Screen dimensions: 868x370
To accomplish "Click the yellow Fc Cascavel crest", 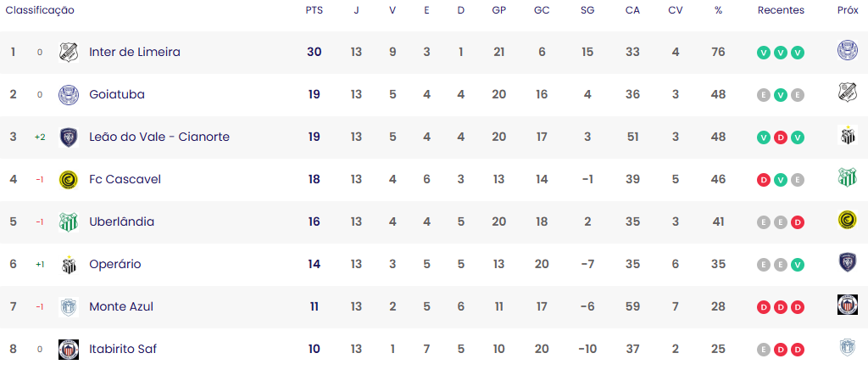I will coord(69,179).
